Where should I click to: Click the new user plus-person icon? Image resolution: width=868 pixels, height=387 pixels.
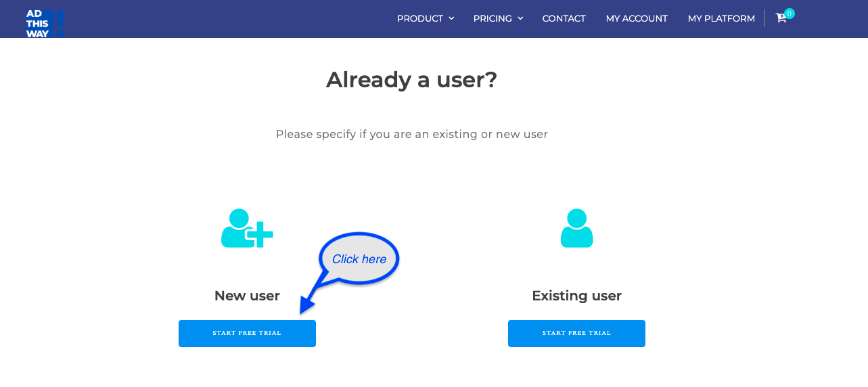[247, 228]
